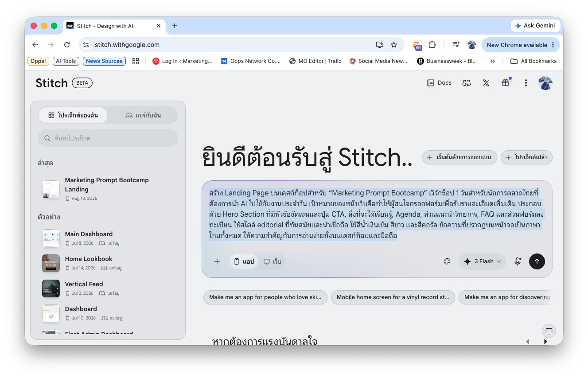The width and height of the screenshot is (588, 378).
Task: Click the Vertical Feed thumbnail image
Action: tap(51, 288)
